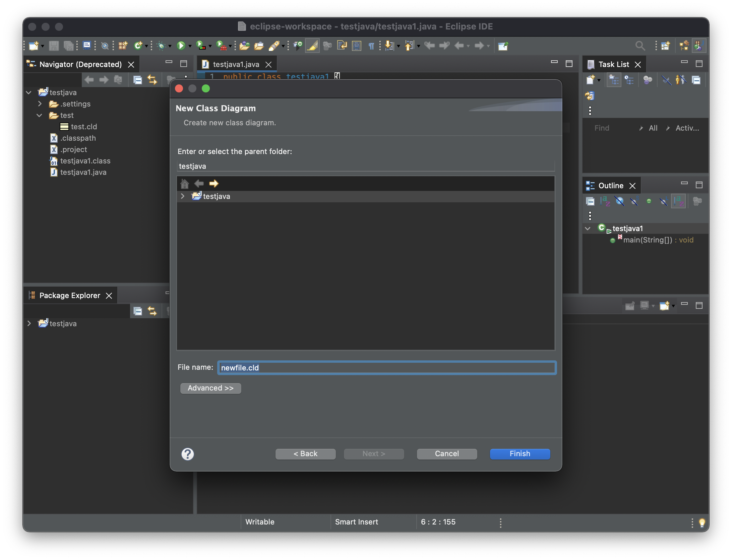The image size is (732, 560).
Task: Click the Coverage run icon
Action: click(201, 46)
